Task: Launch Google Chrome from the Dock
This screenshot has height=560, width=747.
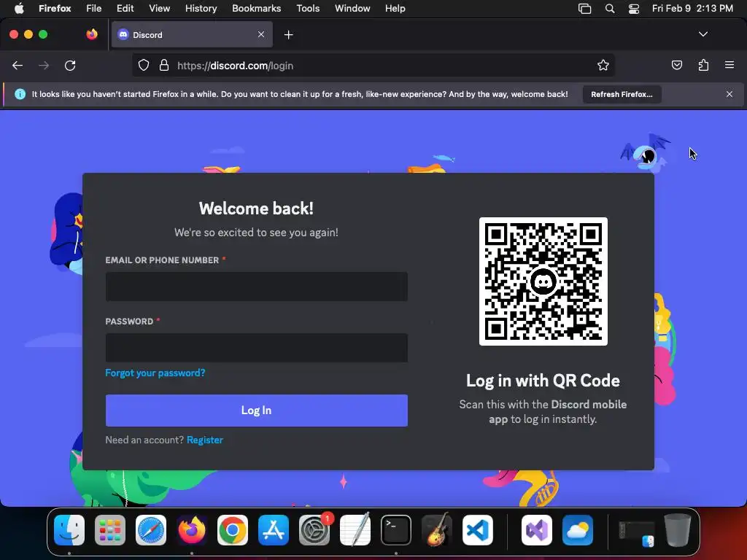Action: point(233,530)
